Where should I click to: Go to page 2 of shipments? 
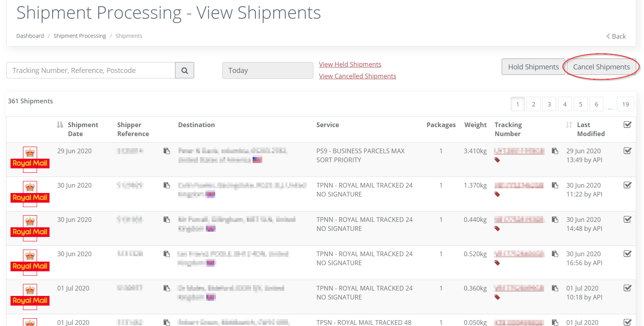click(x=533, y=104)
